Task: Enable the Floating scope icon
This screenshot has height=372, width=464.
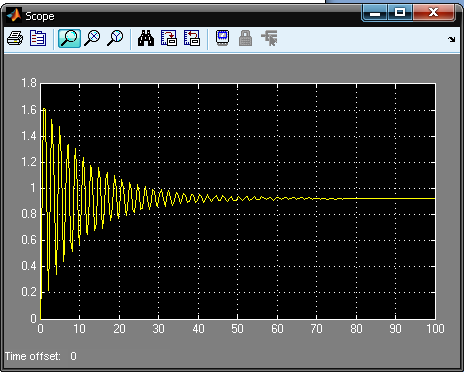Action: [x=223, y=38]
